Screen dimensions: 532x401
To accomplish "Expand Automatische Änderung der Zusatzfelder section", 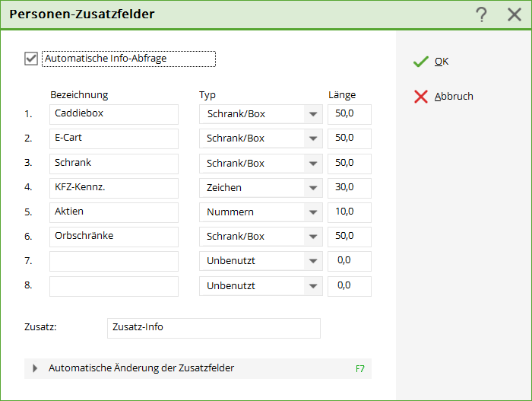I will coord(35,368).
